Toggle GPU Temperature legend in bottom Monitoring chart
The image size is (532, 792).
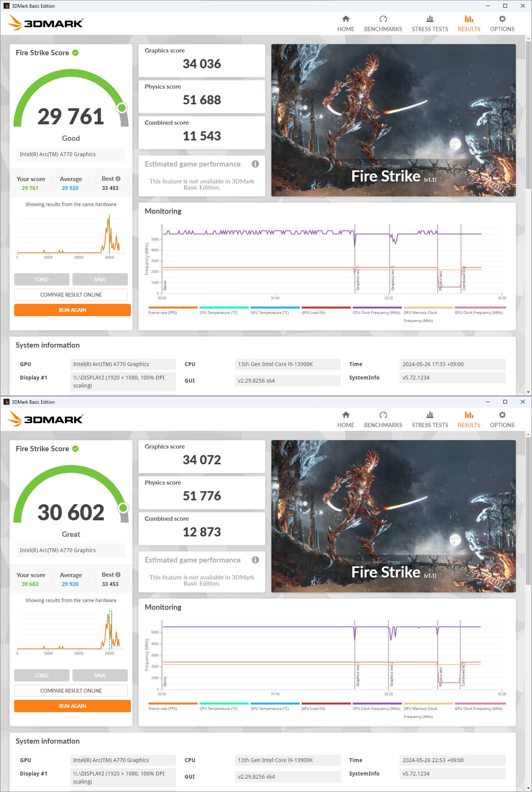(x=275, y=706)
